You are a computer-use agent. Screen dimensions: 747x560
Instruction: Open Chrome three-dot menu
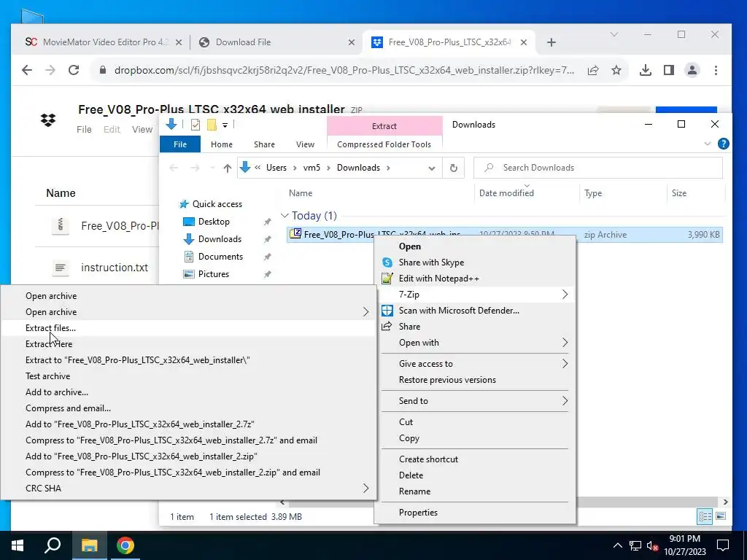tap(716, 70)
